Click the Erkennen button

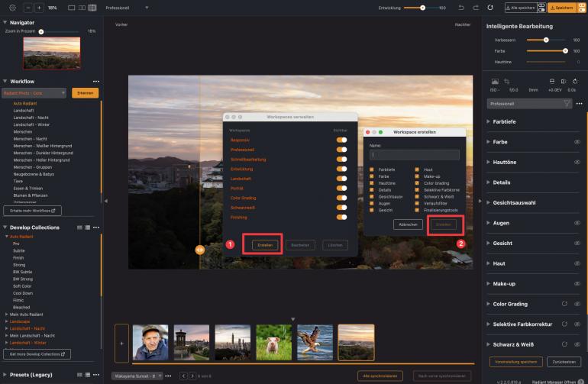(85, 93)
